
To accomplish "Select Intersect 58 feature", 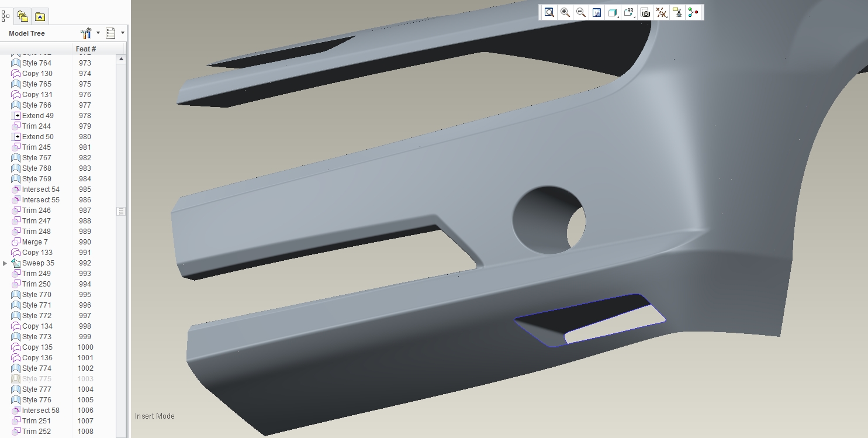I will click(x=40, y=411).
